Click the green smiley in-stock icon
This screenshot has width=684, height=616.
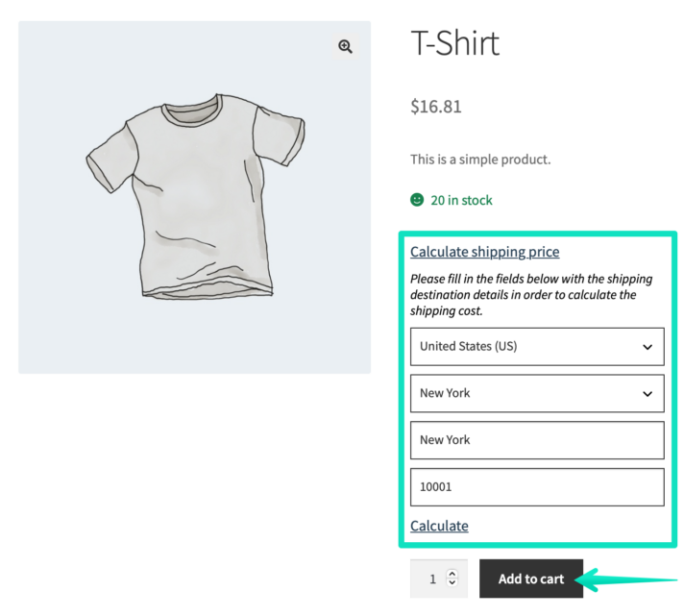tap(417, 200)
